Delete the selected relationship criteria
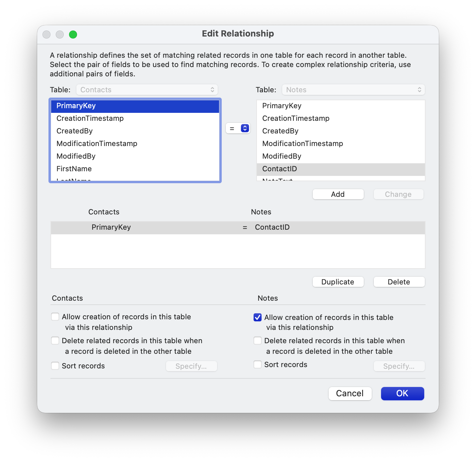The image size is (476, 462). [x=399, y=282]
